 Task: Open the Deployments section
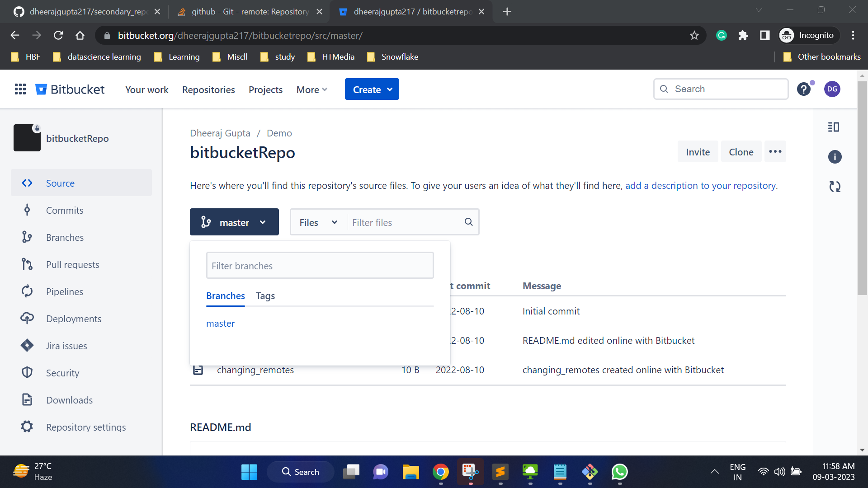click(74, 319)
